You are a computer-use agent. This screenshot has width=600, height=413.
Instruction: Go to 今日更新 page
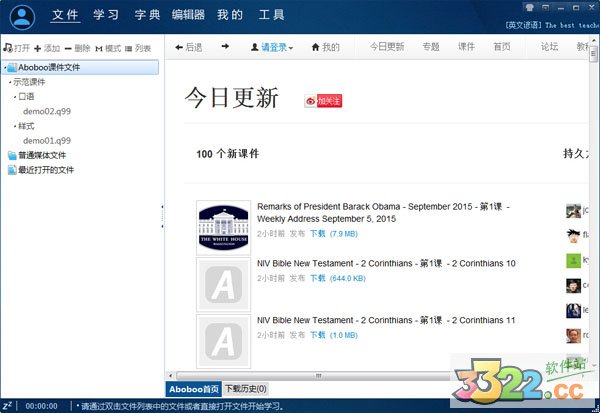[387, 47]
